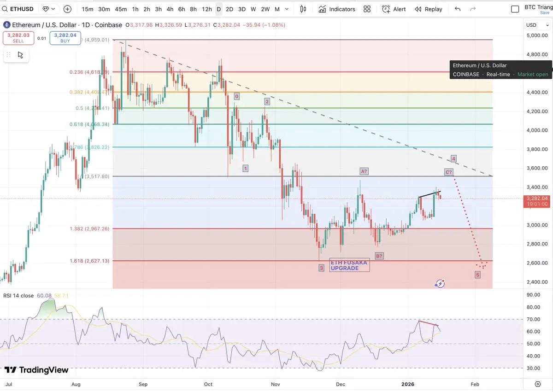Switch to the 2W interval
The height and width of the screenshot is (392, 553).
coord(265,9)
